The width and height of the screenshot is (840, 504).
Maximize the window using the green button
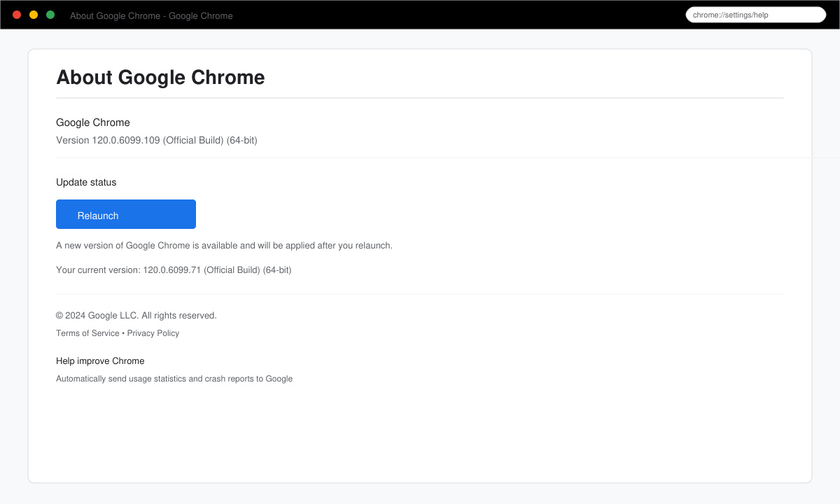[50, 15]
